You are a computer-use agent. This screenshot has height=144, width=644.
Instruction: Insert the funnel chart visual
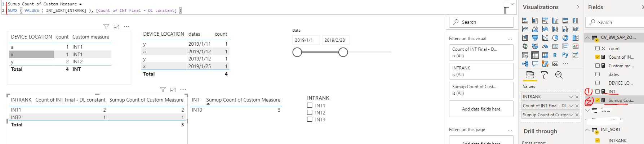point(535,38)
